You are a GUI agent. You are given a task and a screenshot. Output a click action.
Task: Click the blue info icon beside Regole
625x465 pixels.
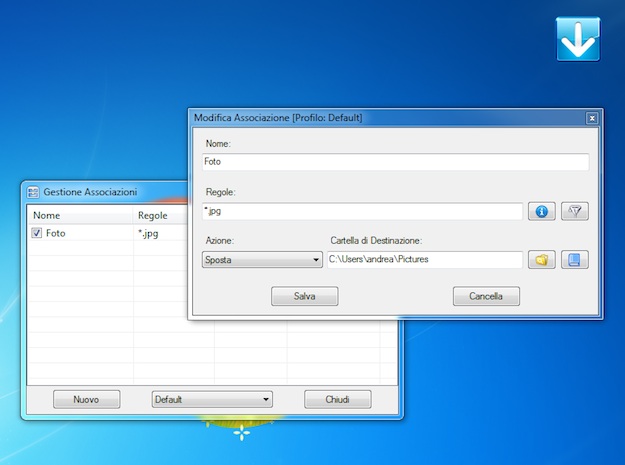(541, 211)
